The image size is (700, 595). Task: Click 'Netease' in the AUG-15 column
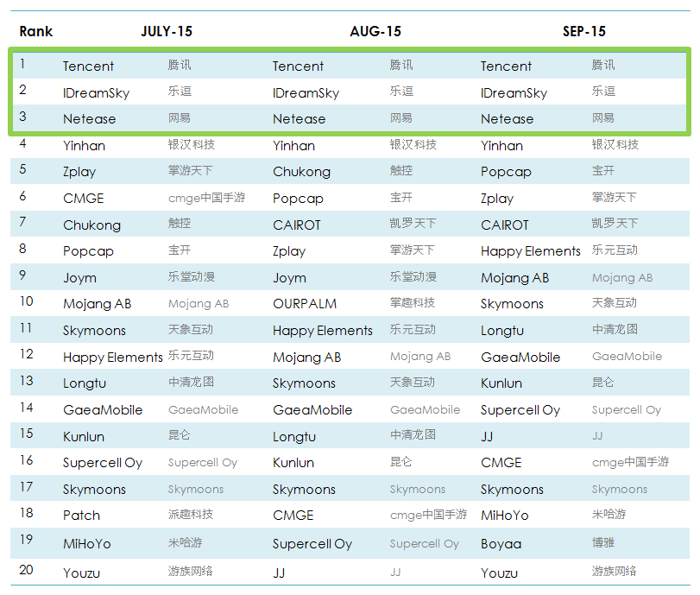point(300,119)
